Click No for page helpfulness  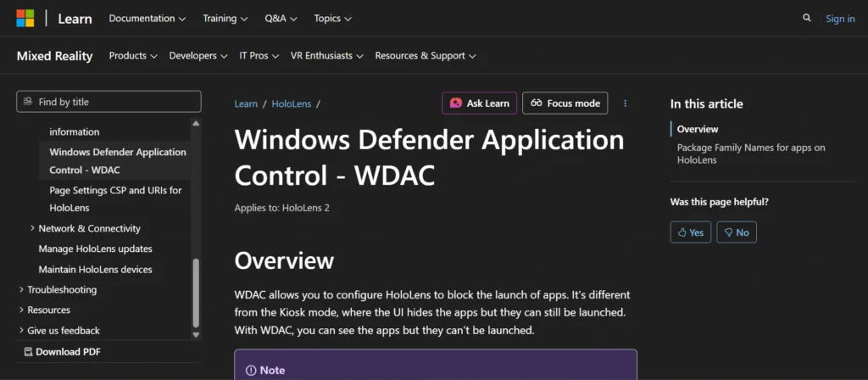pos(737,232)
